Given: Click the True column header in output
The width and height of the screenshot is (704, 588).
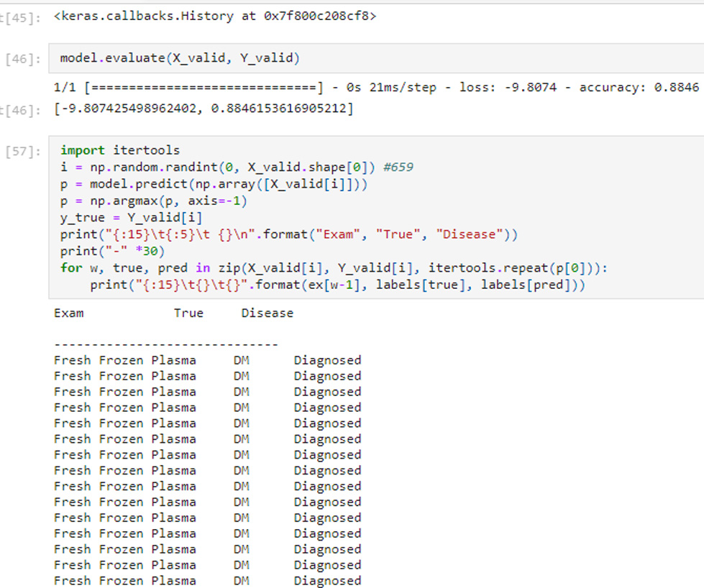Looking at the screenshot, I should [188, 313].
